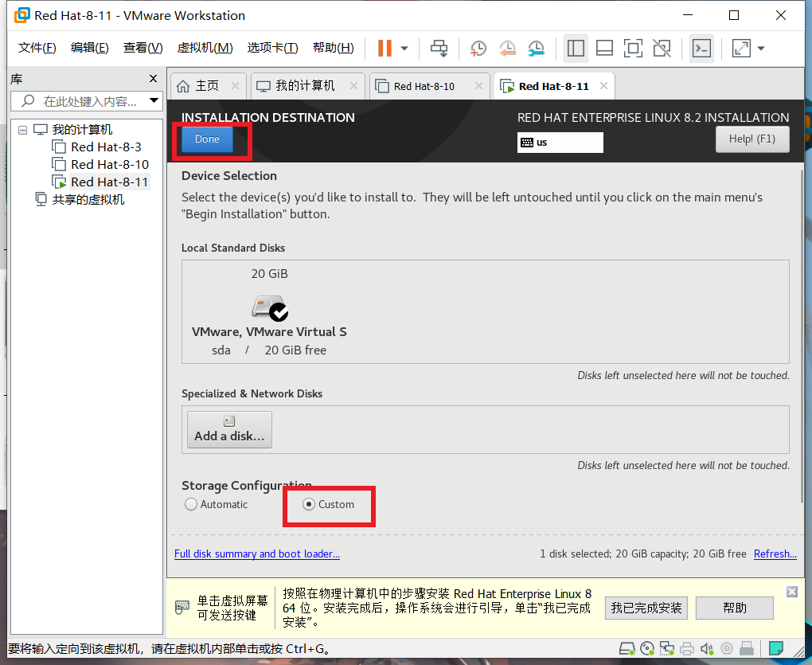This screenshot has width=812, height=665.
Task: Open the power options dropdown arrow
Action: click(404, 48)
